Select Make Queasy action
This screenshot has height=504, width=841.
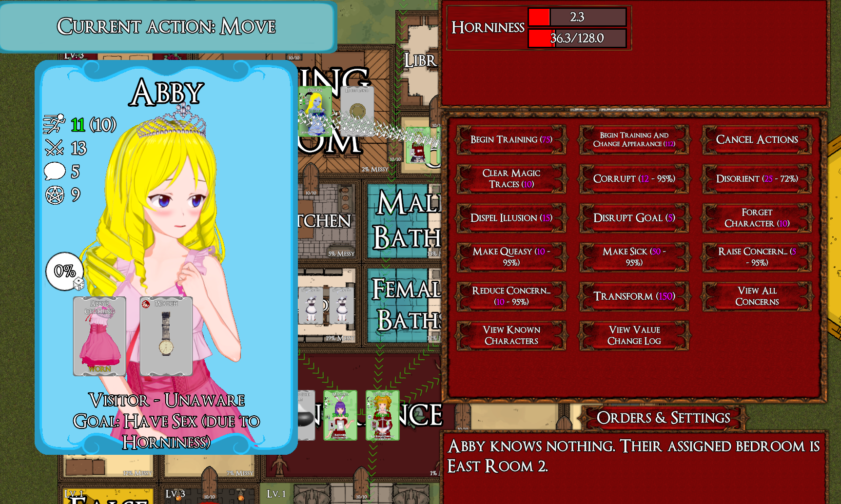point(511,257)
